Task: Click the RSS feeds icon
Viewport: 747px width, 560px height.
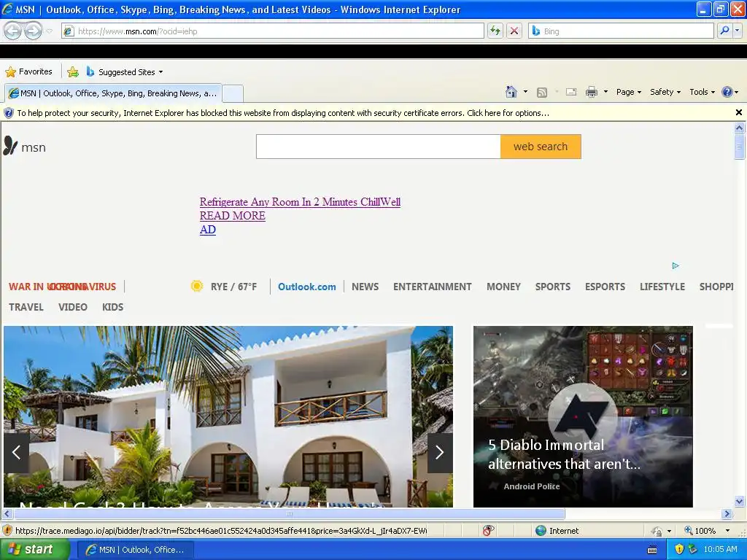Action: [542, 93]
